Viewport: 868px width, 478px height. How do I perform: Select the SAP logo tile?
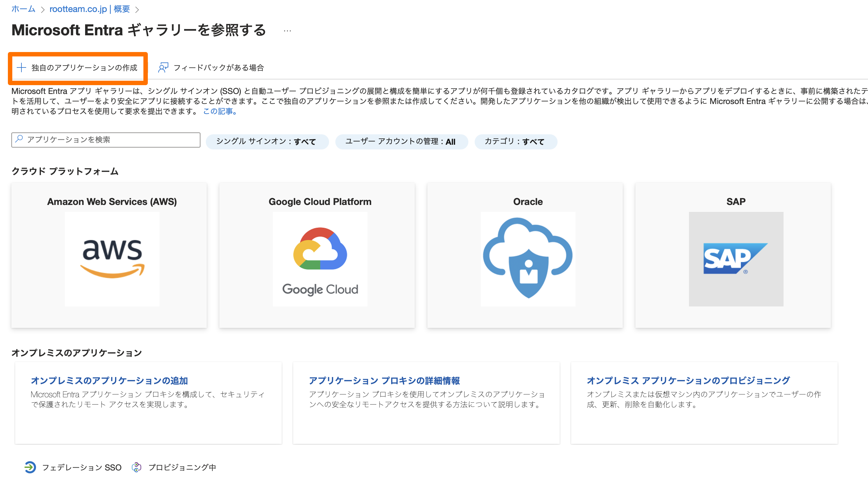tap(736, 259)
